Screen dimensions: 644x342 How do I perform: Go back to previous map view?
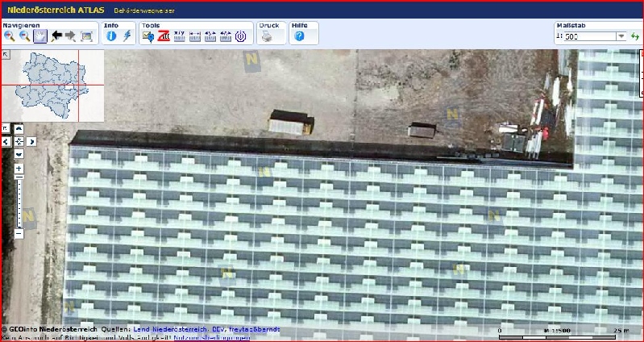pyautogui.click(x=56, y=36)
